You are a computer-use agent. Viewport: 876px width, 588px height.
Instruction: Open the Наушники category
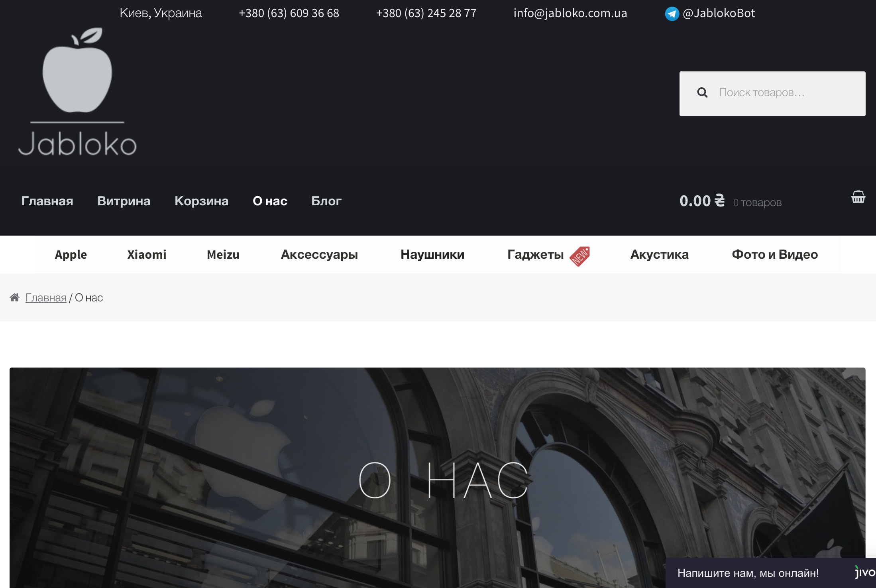tap(432, 254)
